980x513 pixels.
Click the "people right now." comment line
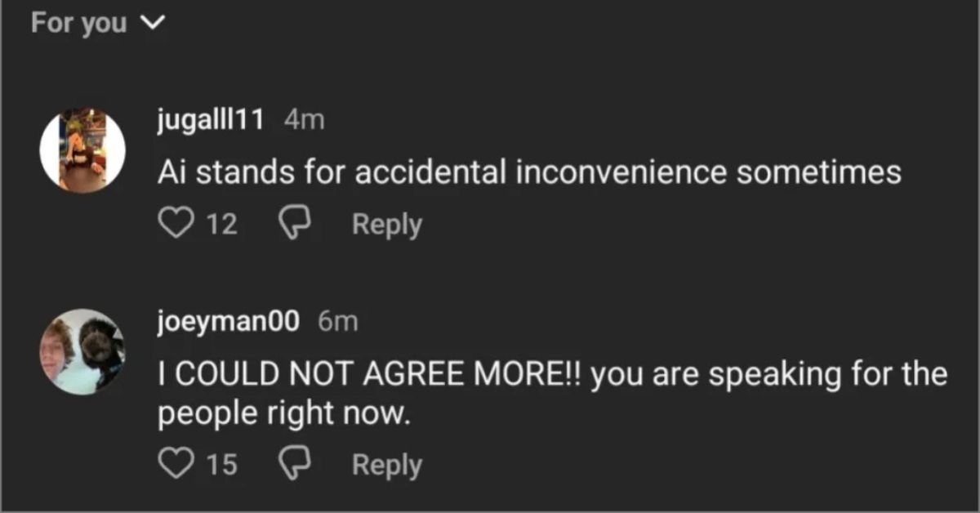pos(281,414)
